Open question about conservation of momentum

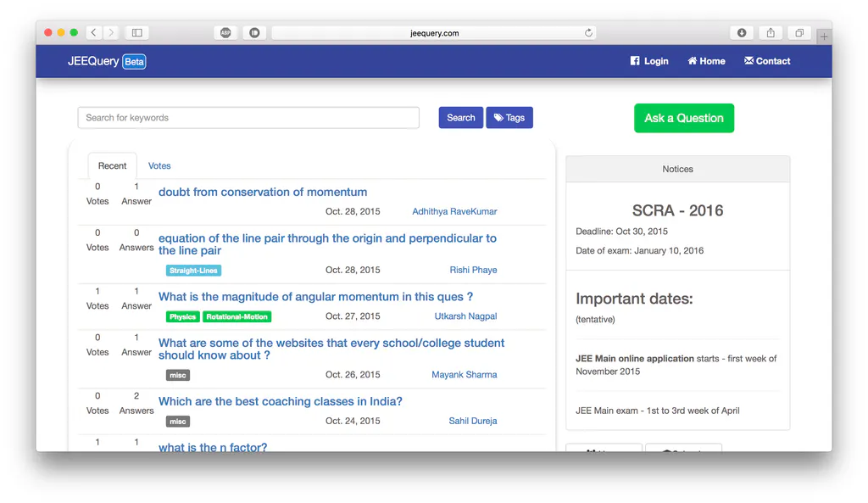coord(263,192)
